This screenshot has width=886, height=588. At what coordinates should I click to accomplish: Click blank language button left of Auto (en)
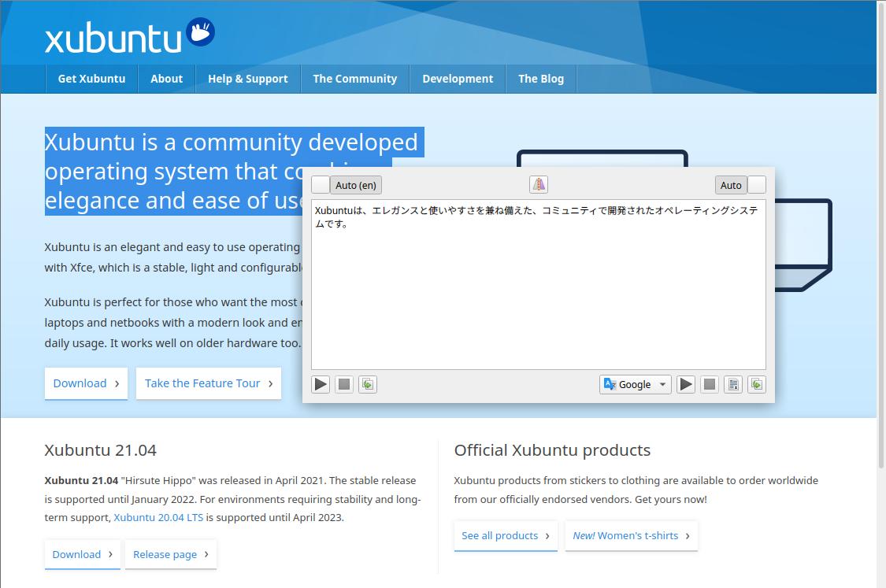point(321,185)
